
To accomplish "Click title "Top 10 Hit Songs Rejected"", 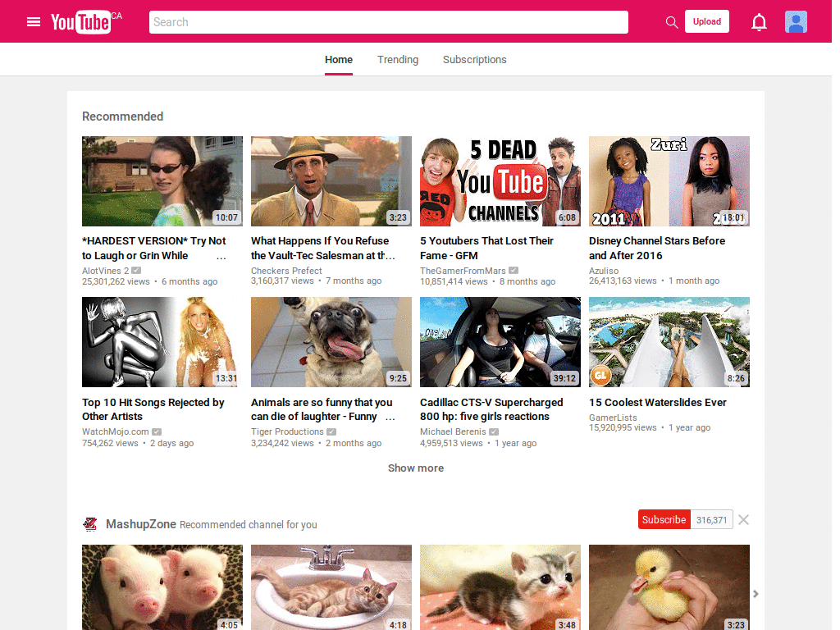I will (153, 409).
